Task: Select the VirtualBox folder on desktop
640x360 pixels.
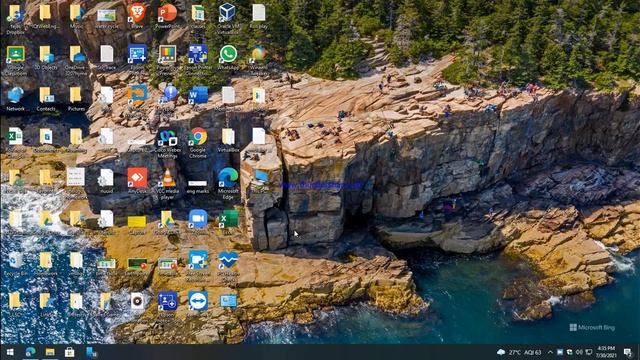Action: [228, 140]
